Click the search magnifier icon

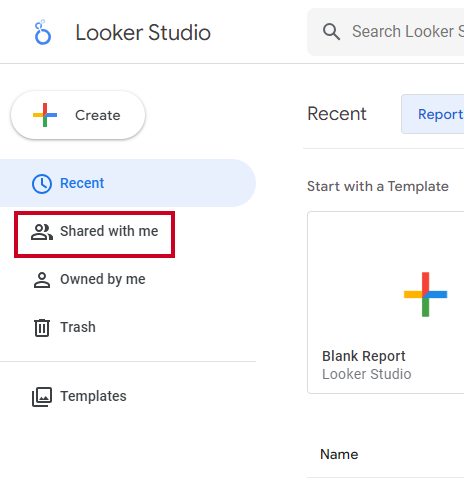[x=331, y=32]
